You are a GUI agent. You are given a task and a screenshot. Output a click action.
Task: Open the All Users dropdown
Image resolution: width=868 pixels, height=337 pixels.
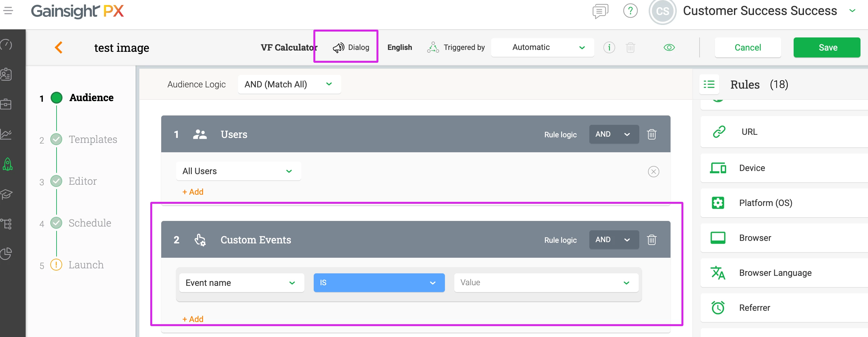pyautogui.click(x=238, y=171)
